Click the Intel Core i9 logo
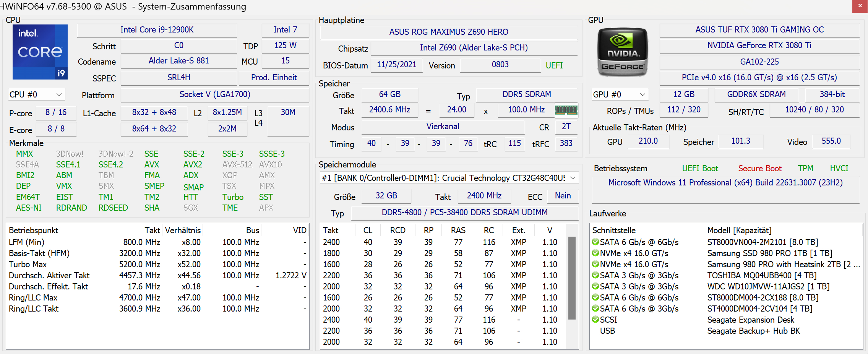This screenshot has height=354, width=868. pyautogui.click(x=40, y=52)
